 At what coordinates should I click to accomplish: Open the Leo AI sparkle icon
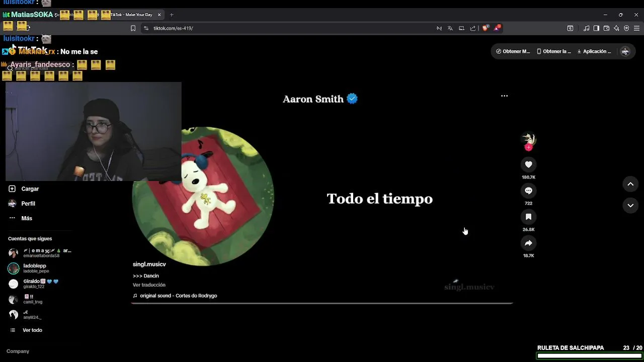616,28
